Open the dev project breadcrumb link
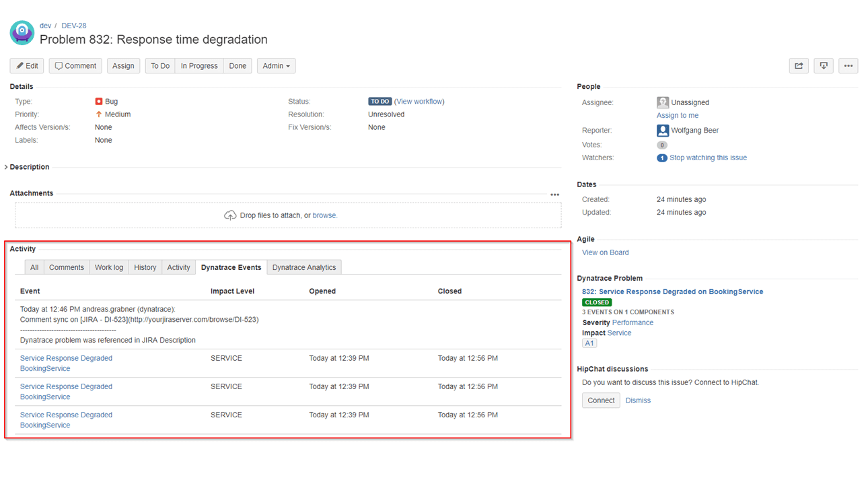Viewport: 868px width, 488px height. click(x=45, y=26)
